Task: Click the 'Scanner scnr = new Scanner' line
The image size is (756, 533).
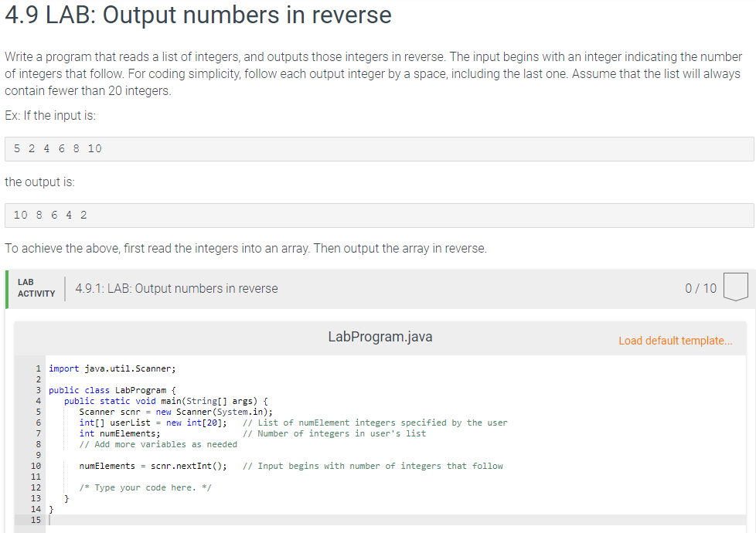Action: click(176, 412)
